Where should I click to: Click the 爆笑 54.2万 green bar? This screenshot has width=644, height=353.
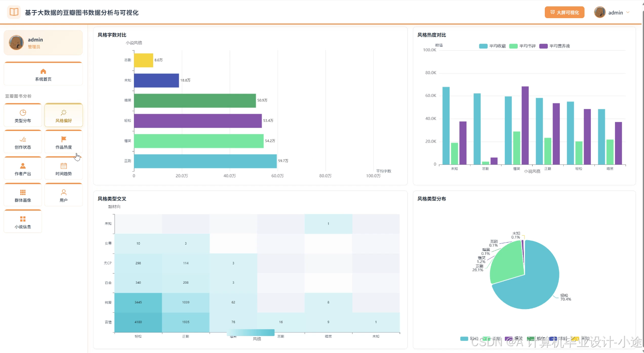(199, 141)
